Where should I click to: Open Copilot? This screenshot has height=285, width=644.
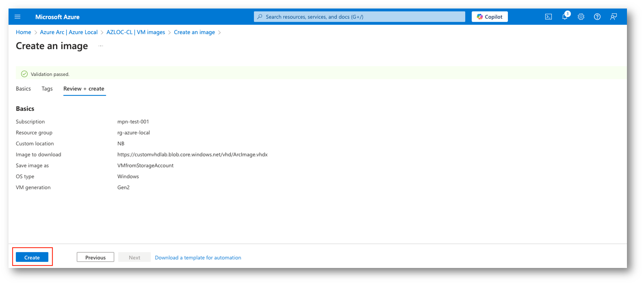490,17
